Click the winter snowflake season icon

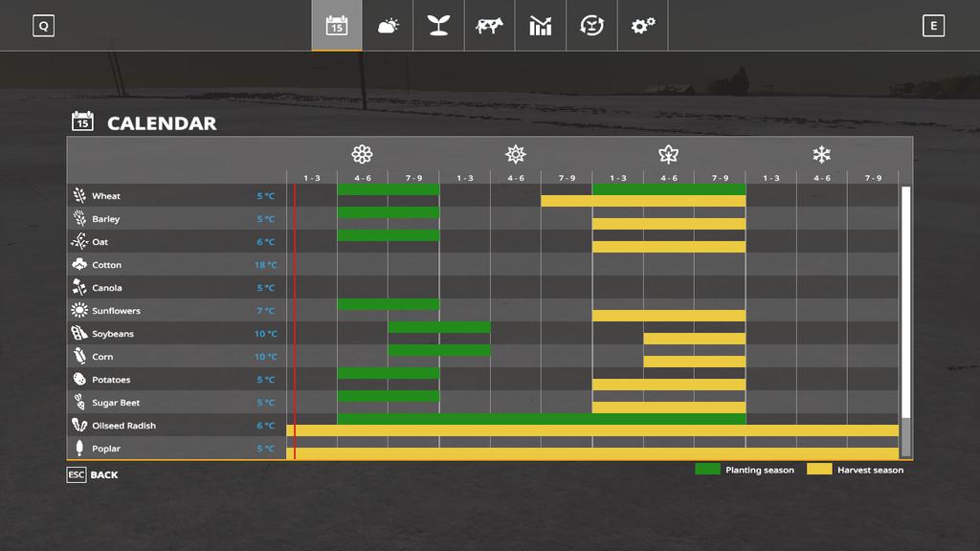coord(821,154)
